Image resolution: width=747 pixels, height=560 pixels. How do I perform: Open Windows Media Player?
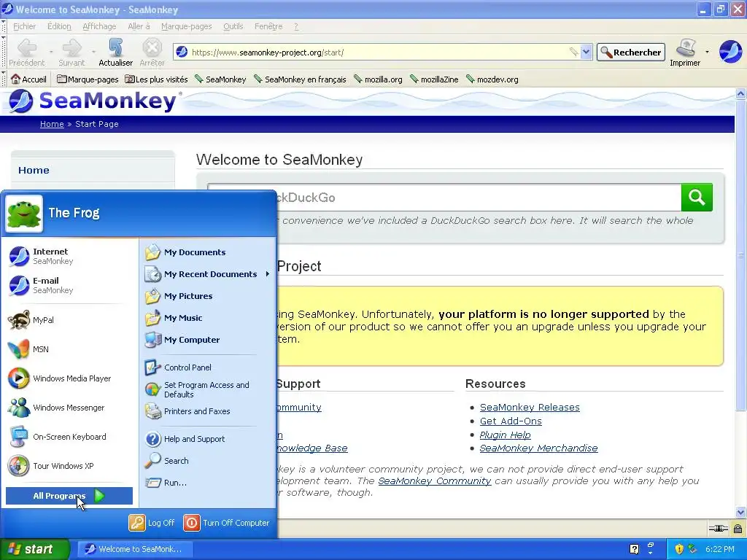click(x=70, y=378)
